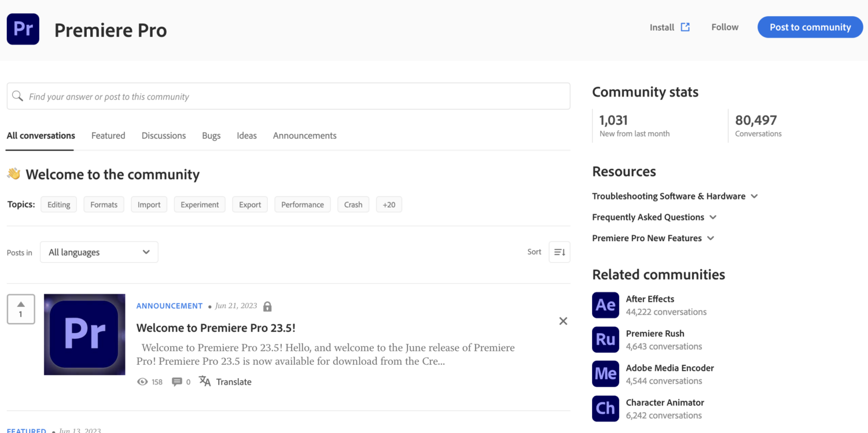The image size is (868, 433).
Task: Filter by the Crash topic
Action: tap(353, 205)
